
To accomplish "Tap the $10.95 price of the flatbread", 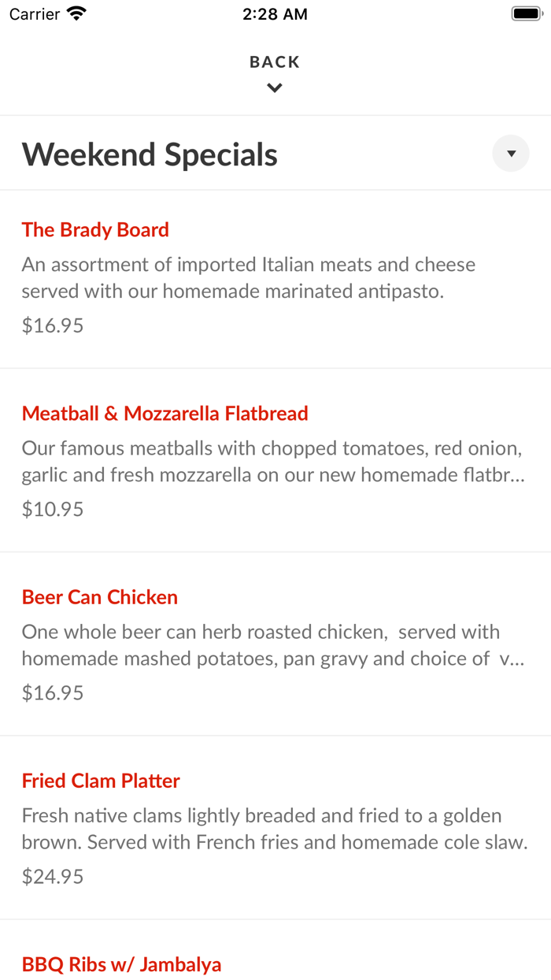I will point(52,509).
